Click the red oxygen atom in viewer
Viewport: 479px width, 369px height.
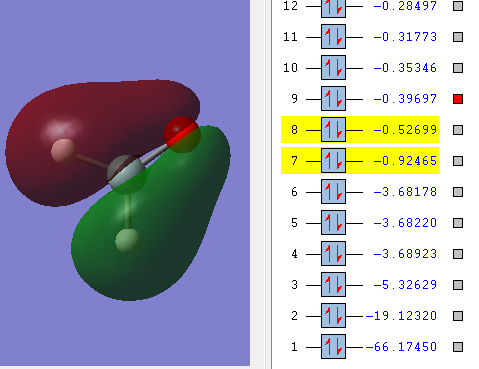point(182,134)
